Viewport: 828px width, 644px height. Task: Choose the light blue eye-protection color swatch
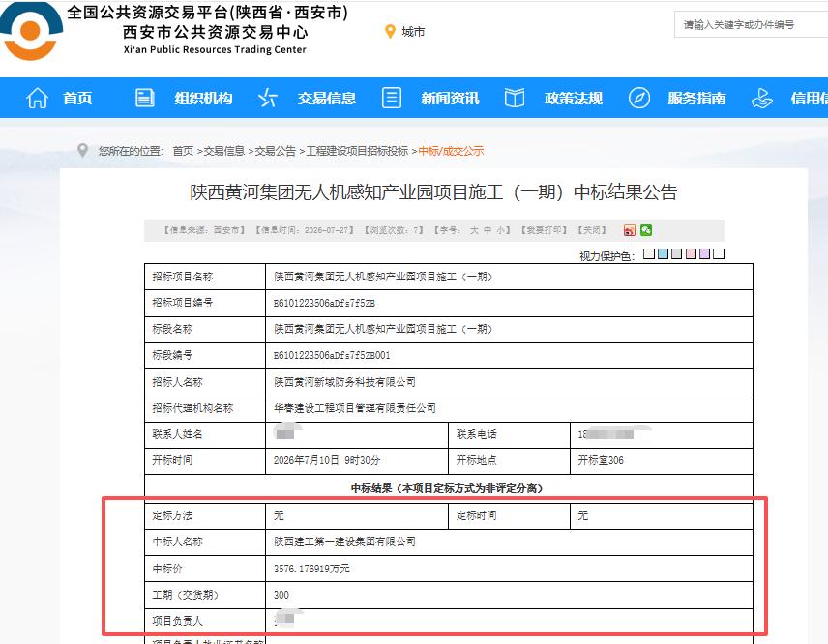(x=664, y=254)
